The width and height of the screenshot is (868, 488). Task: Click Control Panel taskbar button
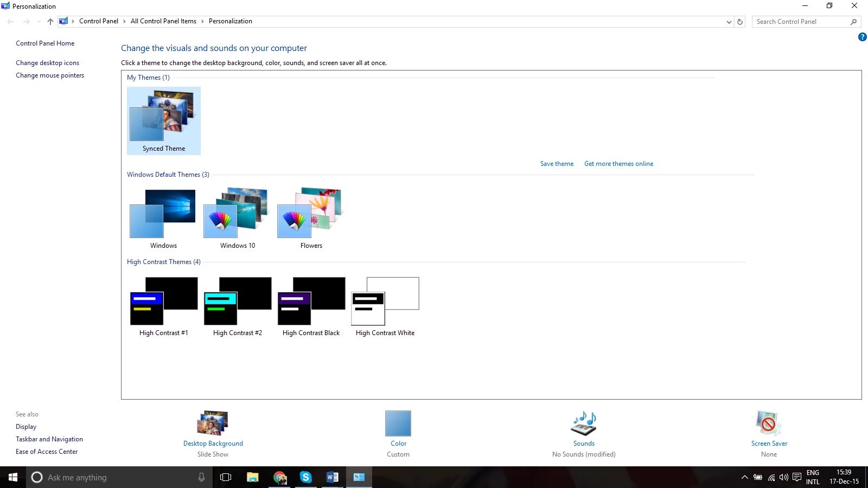(359, 477)
